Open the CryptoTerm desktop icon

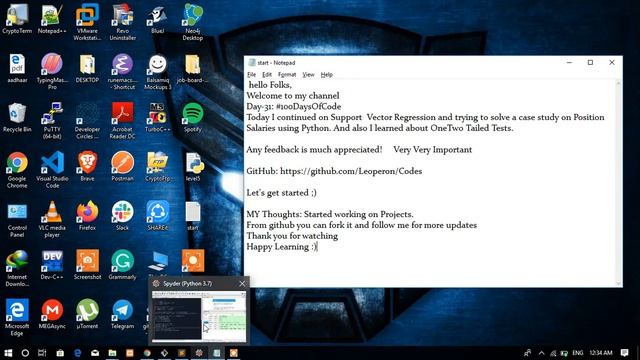tap(17, 18)
